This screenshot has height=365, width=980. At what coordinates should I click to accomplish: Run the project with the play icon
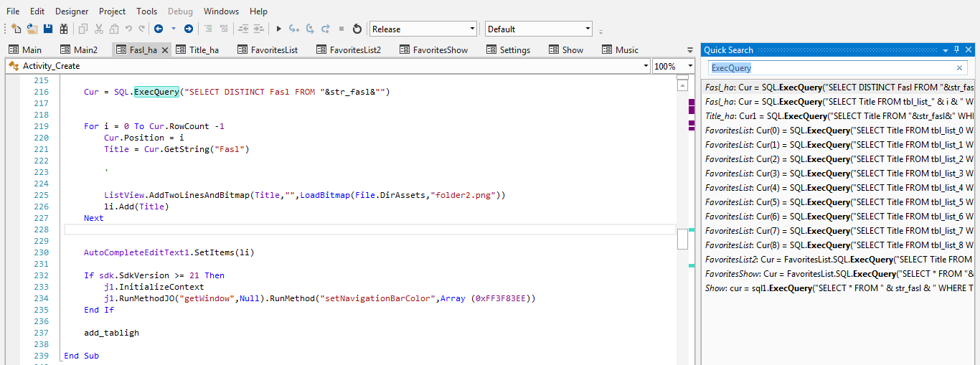click(x=279, y=29)
